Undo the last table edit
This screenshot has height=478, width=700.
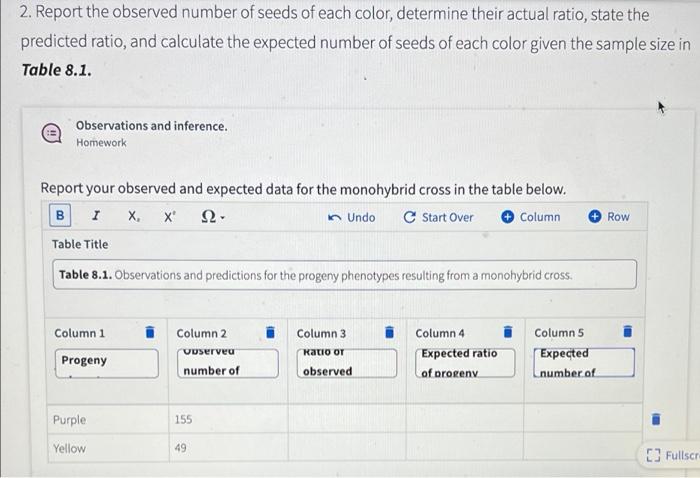(x=352, y=217)
